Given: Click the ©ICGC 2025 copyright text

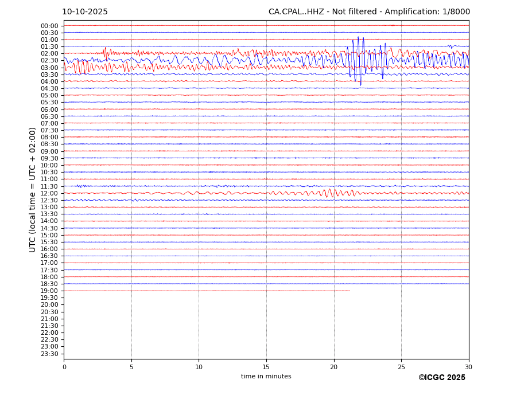Looking at the screenshot, I should [x=441, y=378].
